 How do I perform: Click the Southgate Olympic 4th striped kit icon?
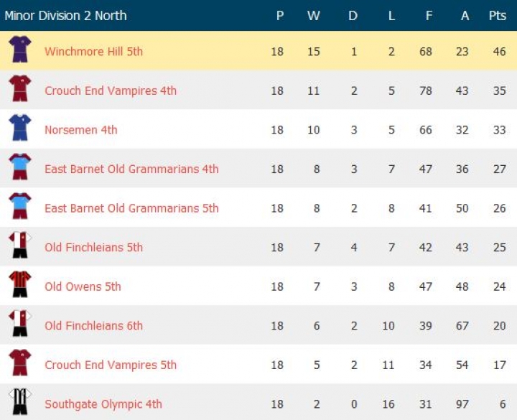pyautogui.click(x=19, y=402)
